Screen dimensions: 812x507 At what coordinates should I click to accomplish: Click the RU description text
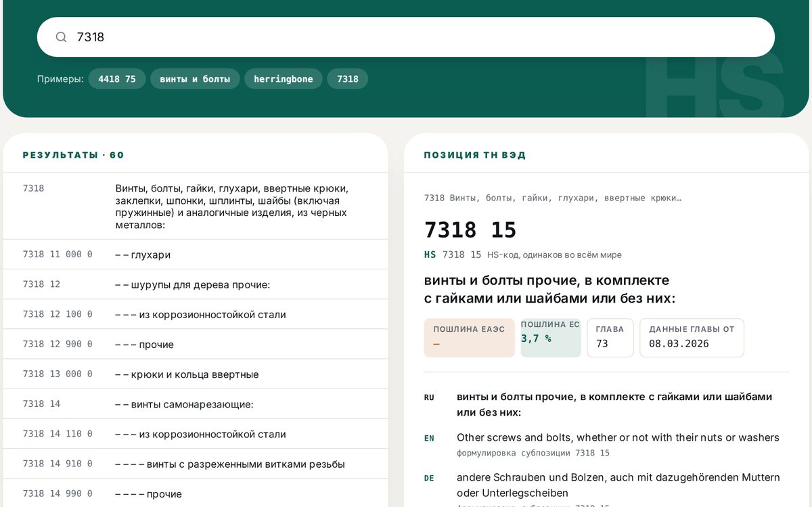(x=614, y=404)
